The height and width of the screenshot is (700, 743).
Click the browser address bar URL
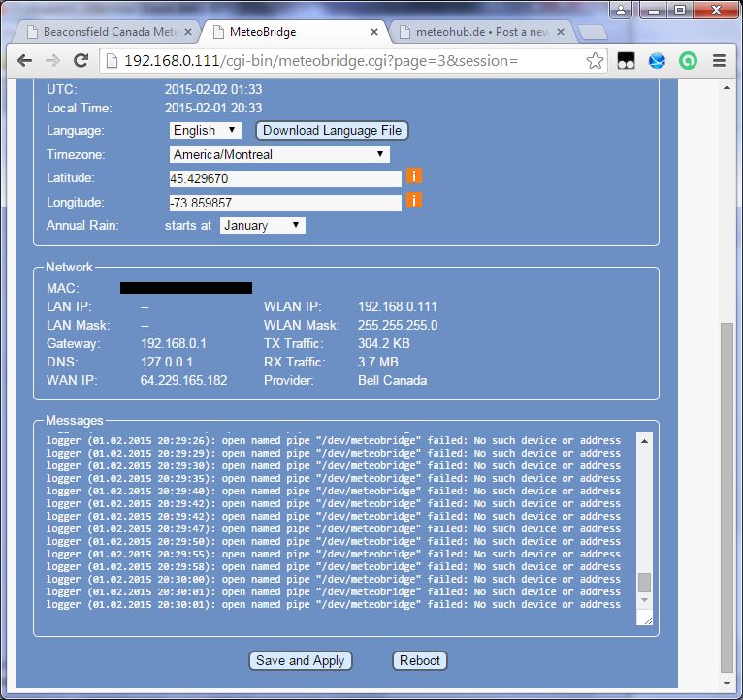click(x=320, y=61)
